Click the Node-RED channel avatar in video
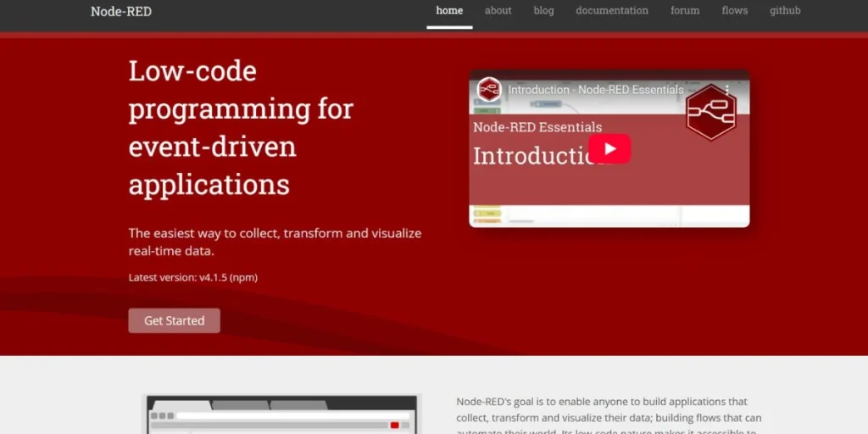 [489, 90]
